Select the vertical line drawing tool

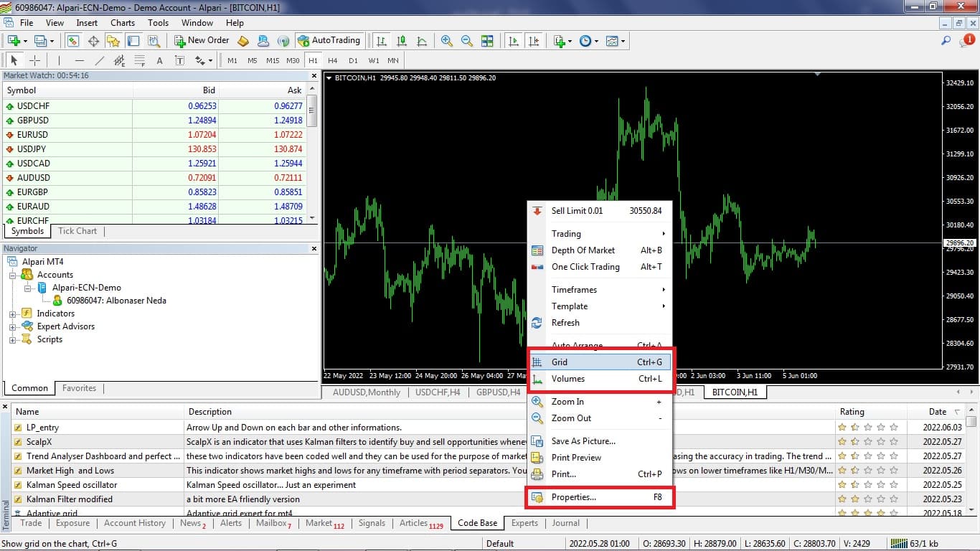(x=59, y=60)
